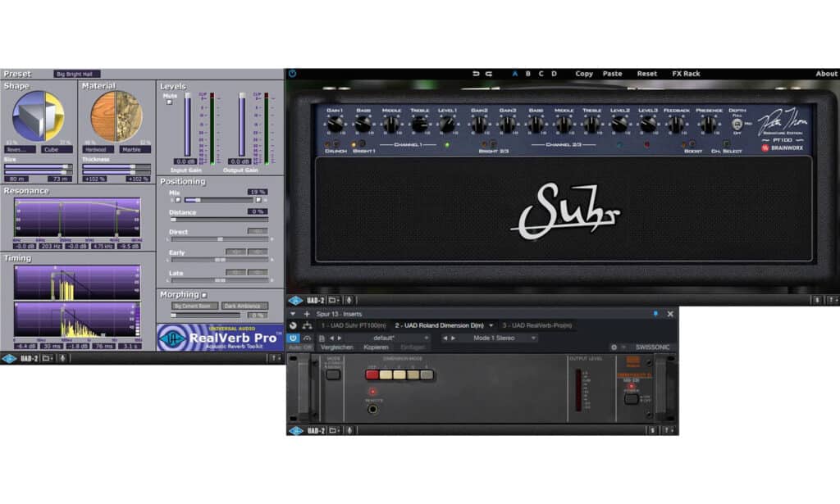
Task: Adjust the Input Gain fader
Action: pos(188,125)
